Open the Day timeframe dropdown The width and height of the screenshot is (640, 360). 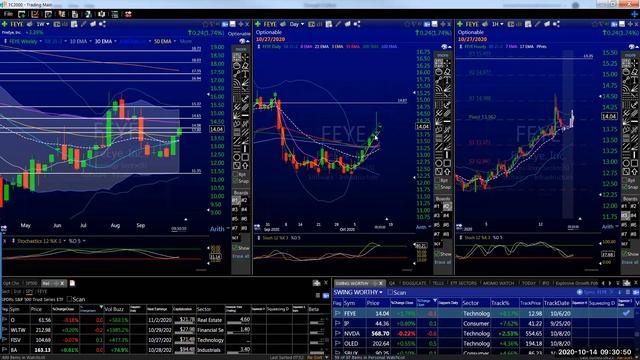pos(297,24)
